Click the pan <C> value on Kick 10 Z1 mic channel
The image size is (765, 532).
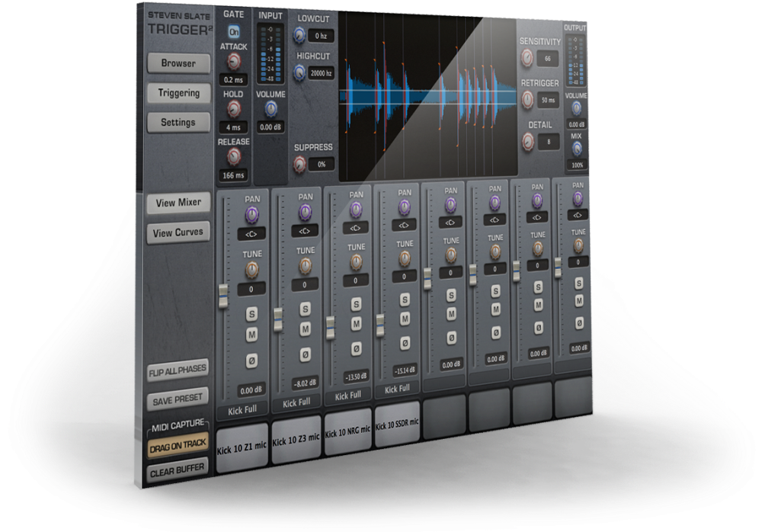click(251, 234)
